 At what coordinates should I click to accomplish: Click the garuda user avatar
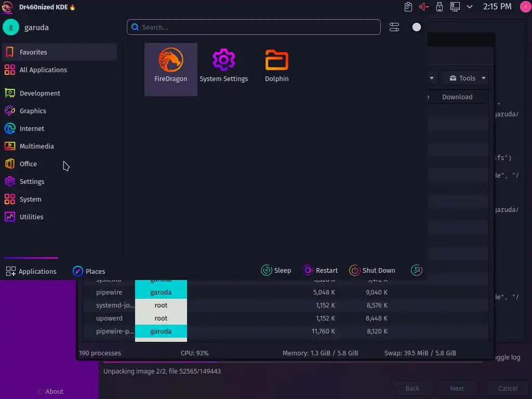click(10, 27)
